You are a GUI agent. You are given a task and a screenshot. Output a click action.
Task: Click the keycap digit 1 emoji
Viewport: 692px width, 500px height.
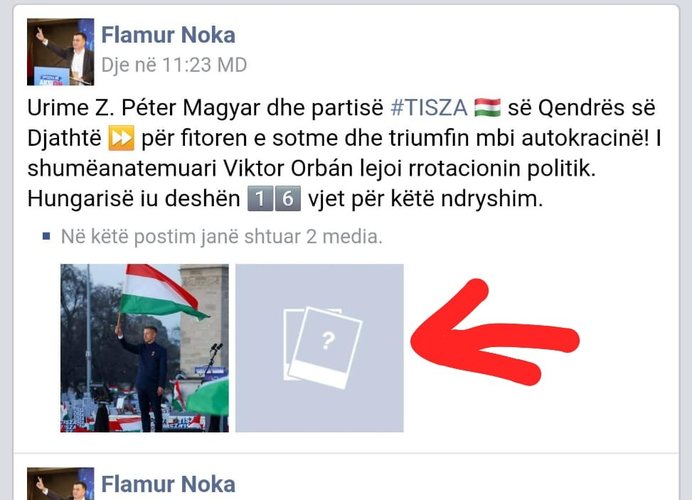tap(260, 199)
